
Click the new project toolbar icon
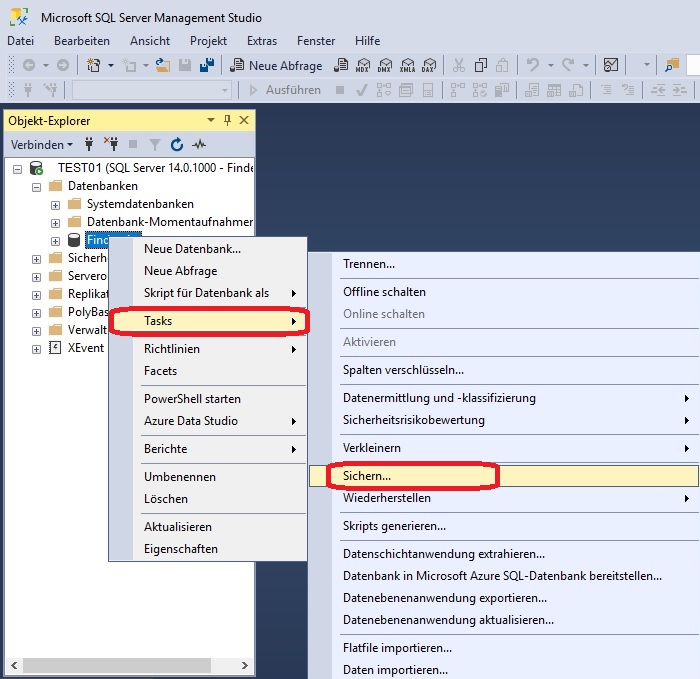[93, 66]
